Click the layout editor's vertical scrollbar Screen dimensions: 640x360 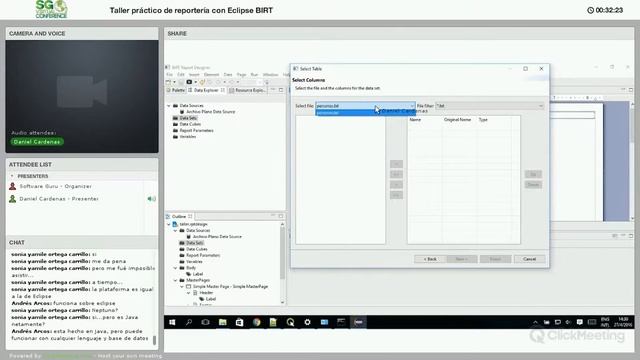[x=632, y=160]
